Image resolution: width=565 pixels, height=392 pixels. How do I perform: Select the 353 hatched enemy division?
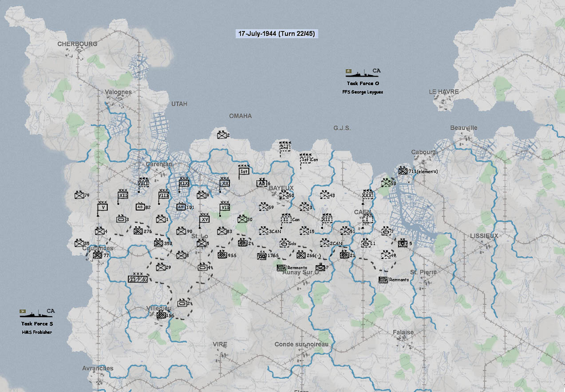tap(158, 243)
